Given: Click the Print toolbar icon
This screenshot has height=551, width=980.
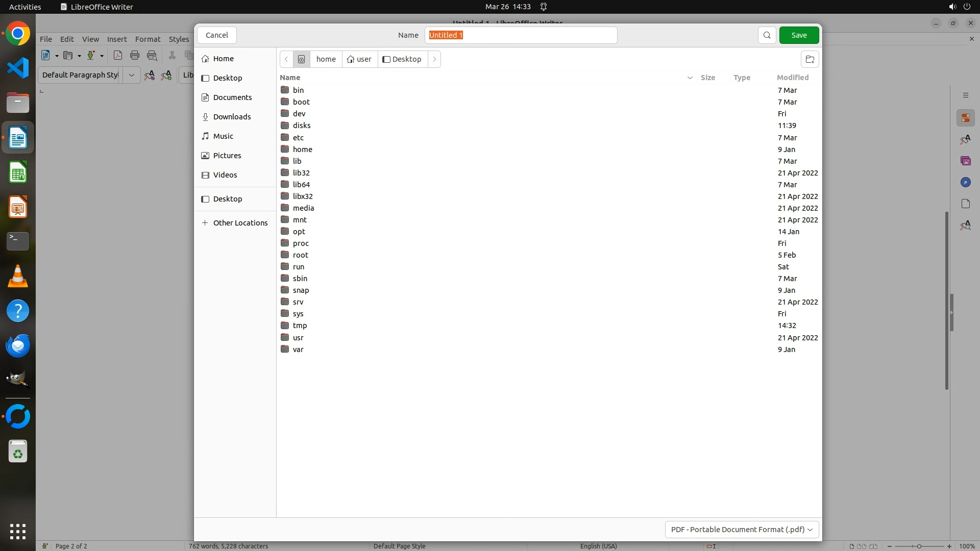Looking at the screenshot, I should click(x=135, y=55).
